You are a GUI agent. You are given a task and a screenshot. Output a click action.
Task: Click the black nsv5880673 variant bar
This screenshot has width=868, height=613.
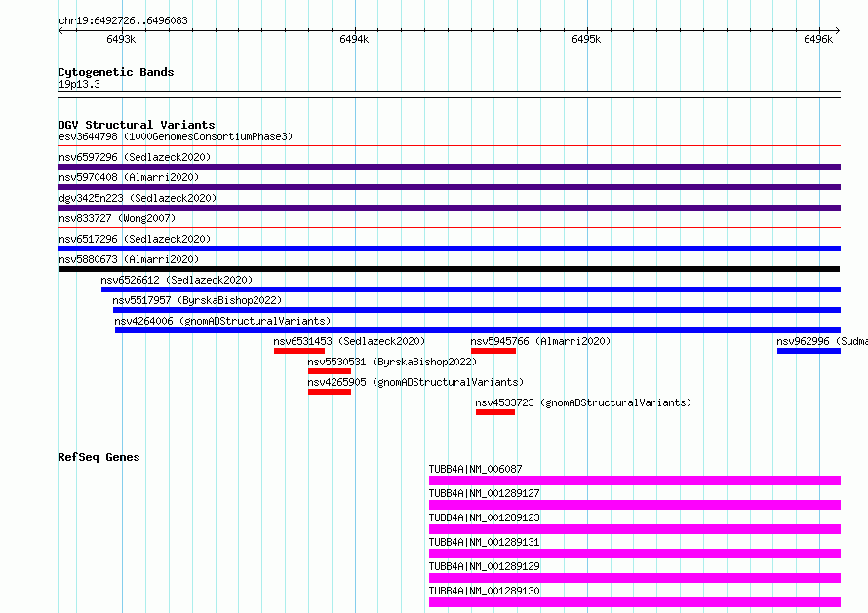tap(449, 269)
